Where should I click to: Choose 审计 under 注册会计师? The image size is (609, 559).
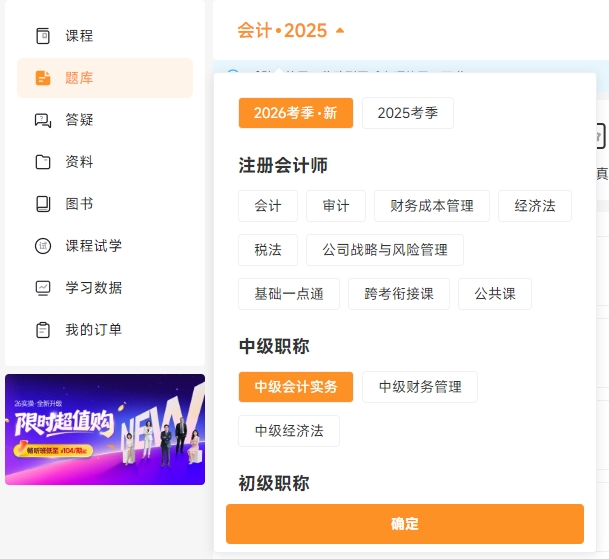(x=335, y=206)
